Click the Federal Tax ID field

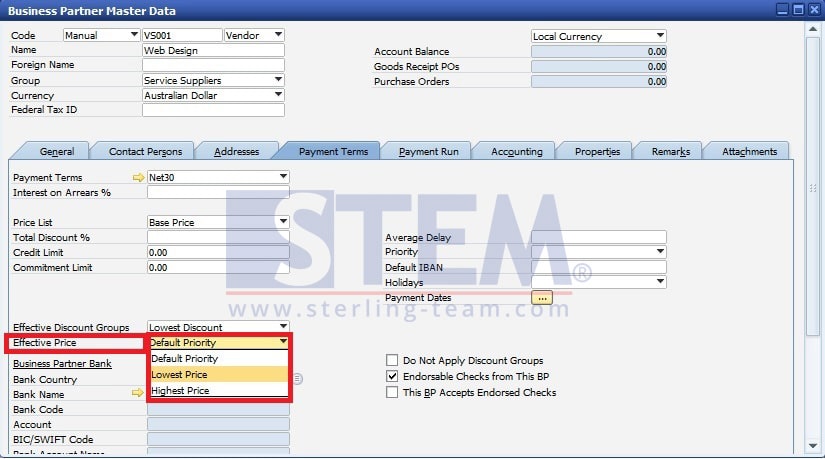coord(213,109)
